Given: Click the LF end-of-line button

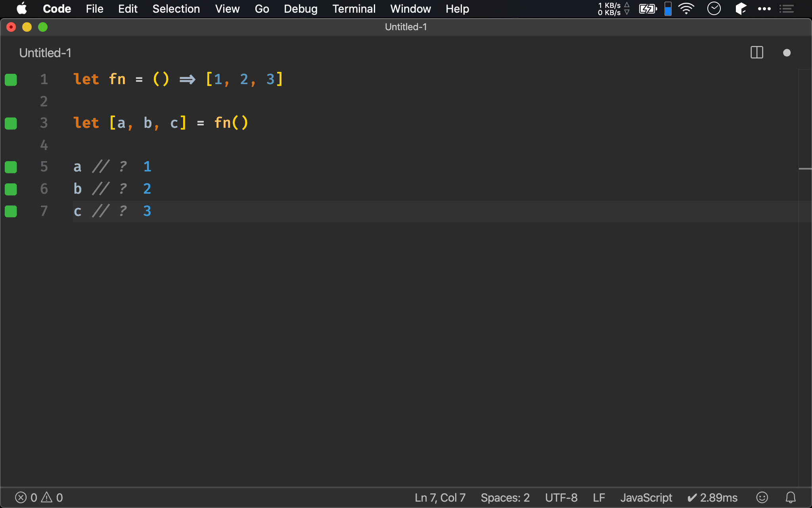Looking at the screenshot, I should coord(599,497).
